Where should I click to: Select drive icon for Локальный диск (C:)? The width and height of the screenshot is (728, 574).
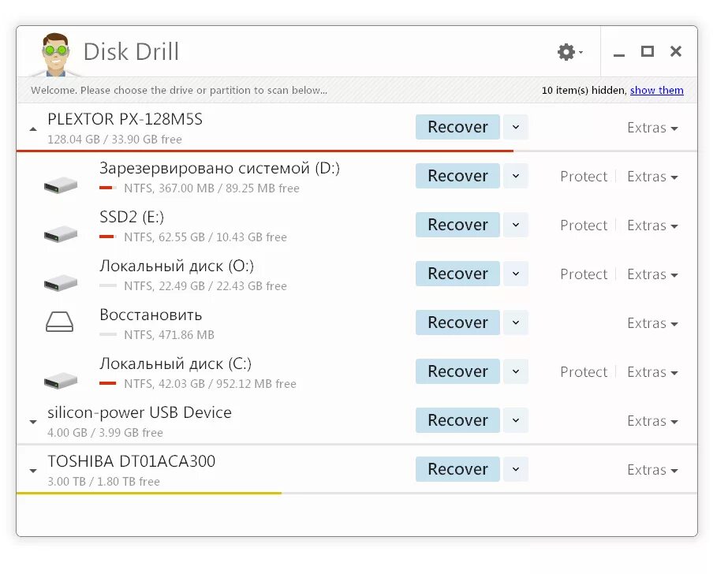pyautogui.click(x=61, y=380)
